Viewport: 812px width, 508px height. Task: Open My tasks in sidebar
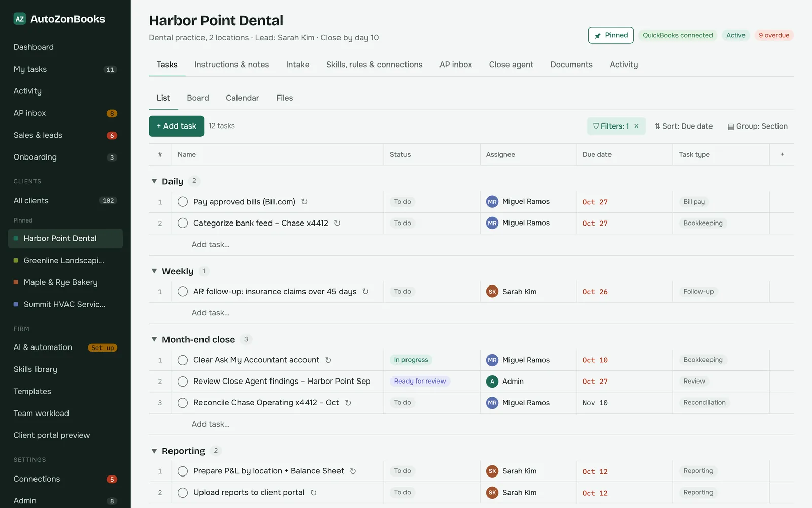[65, 69]
